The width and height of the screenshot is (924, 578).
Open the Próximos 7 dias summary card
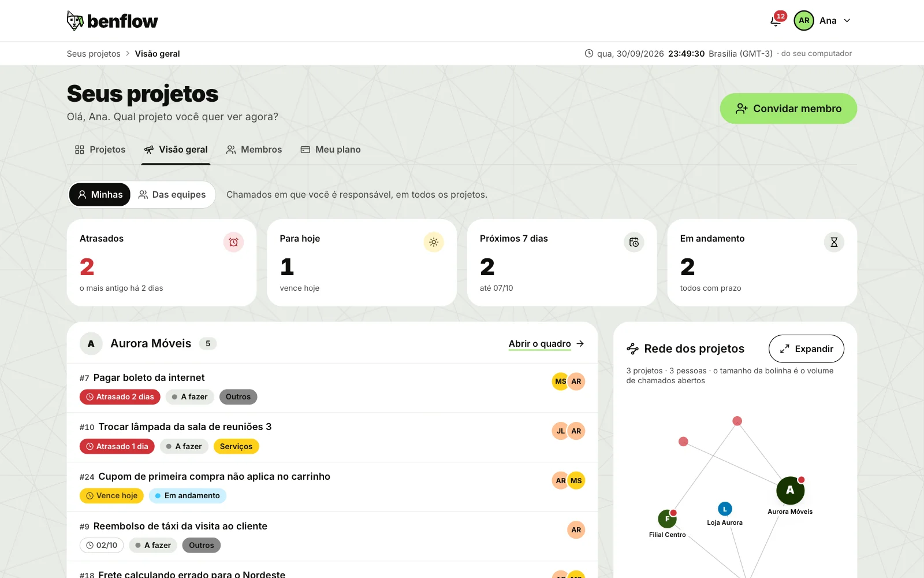tap(562, 262)
